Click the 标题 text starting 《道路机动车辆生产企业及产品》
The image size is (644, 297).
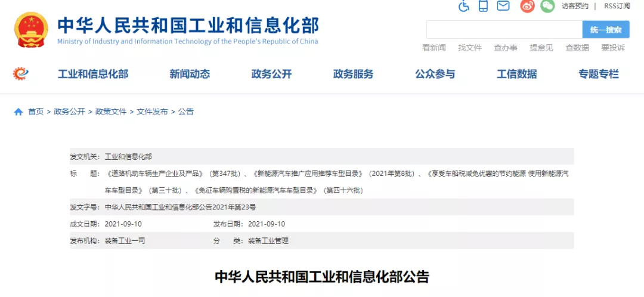(x=337, y=182)
